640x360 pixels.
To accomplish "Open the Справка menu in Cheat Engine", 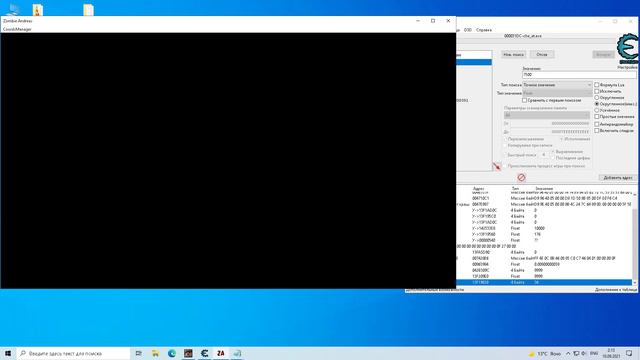I will (x=484, y=30).
